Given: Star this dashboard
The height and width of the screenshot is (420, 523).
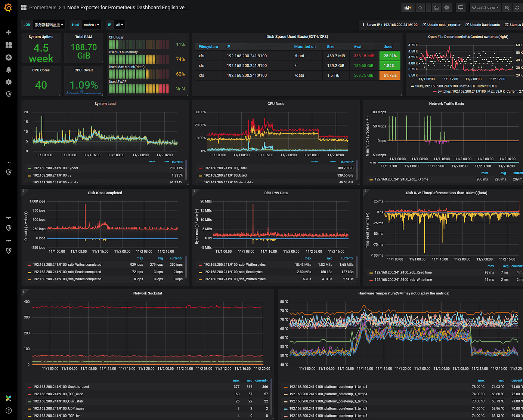Looking at the screenshot, I should 420,7.
